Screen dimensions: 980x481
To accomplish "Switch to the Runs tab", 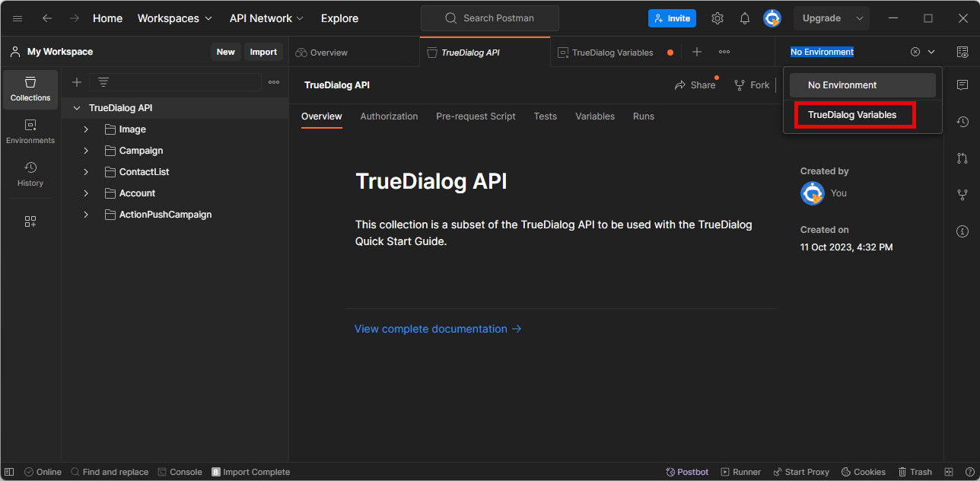I will pos(644,116).
